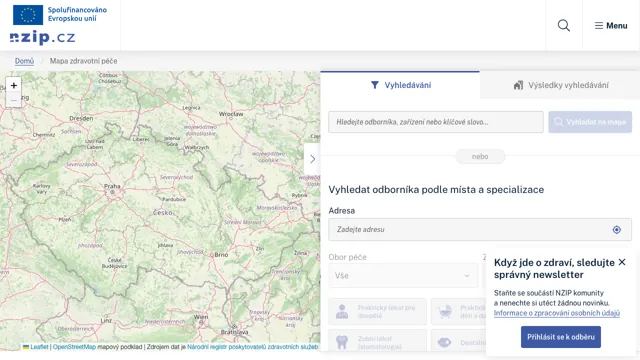Go to the nzip.cz logo homepage
Image resolution: width=640 pixels, height=360 pixels.
[42, 38]
